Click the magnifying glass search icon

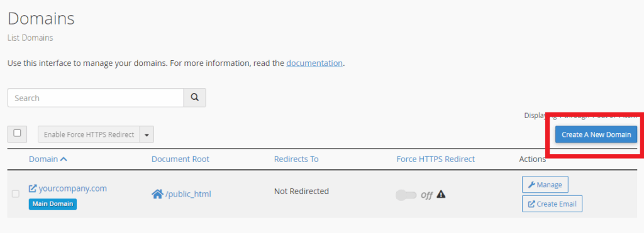195,97
